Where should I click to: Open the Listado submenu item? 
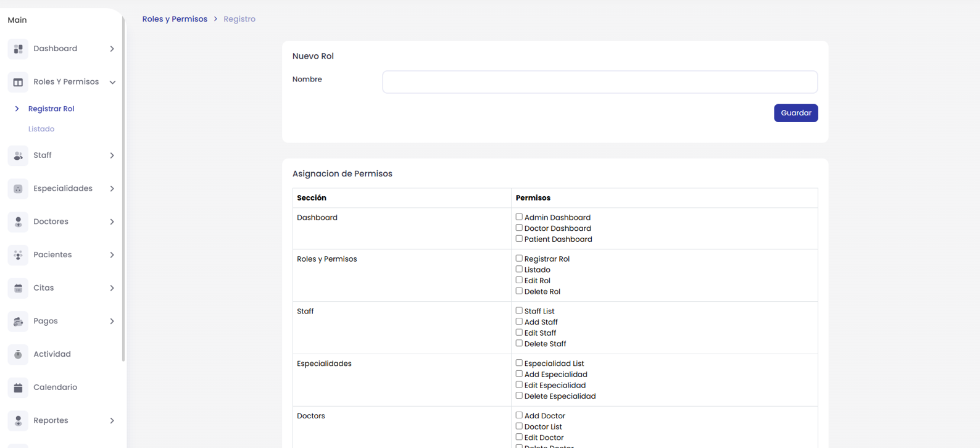tap(41, 129)
